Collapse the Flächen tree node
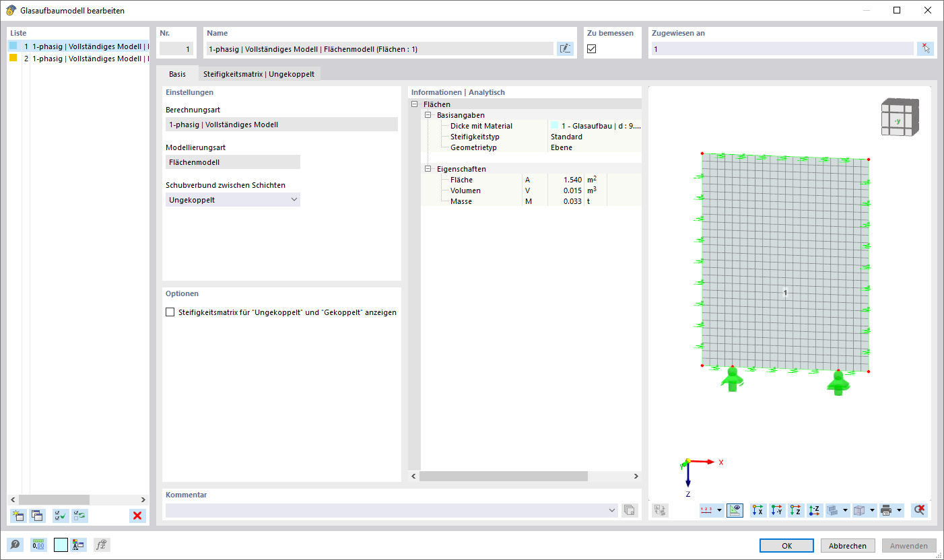 pos(414,104)
